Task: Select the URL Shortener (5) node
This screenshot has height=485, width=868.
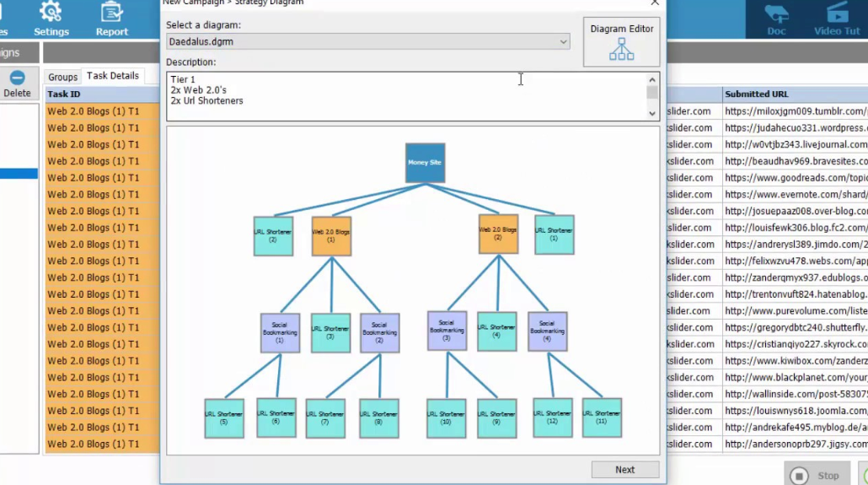Action: click(x=224, y=418)
